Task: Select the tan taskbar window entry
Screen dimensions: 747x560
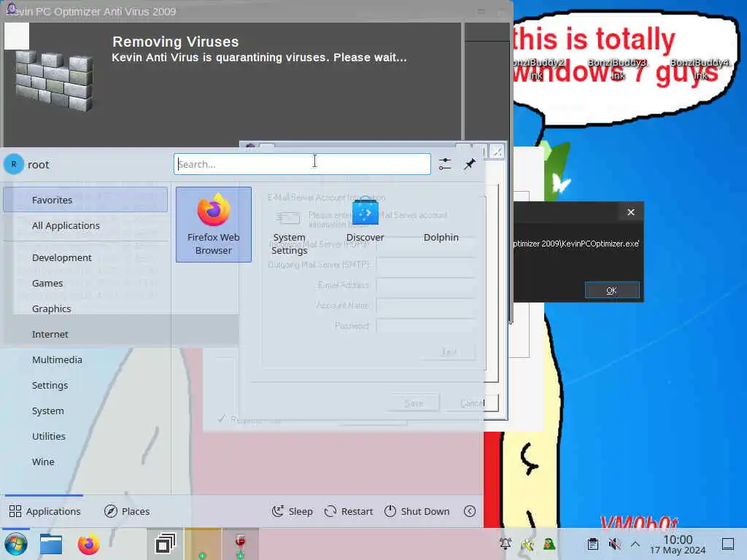Action: click(203, 544)
